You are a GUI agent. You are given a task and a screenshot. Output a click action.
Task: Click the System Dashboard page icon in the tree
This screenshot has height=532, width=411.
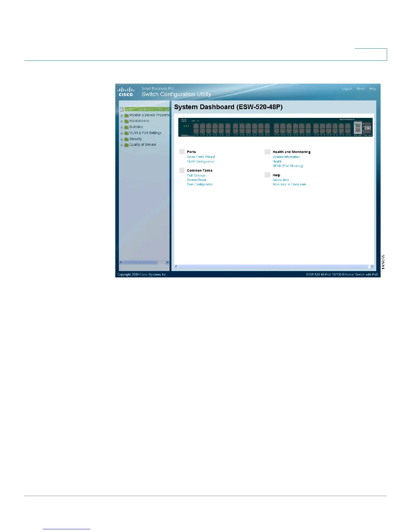(122, 109)
